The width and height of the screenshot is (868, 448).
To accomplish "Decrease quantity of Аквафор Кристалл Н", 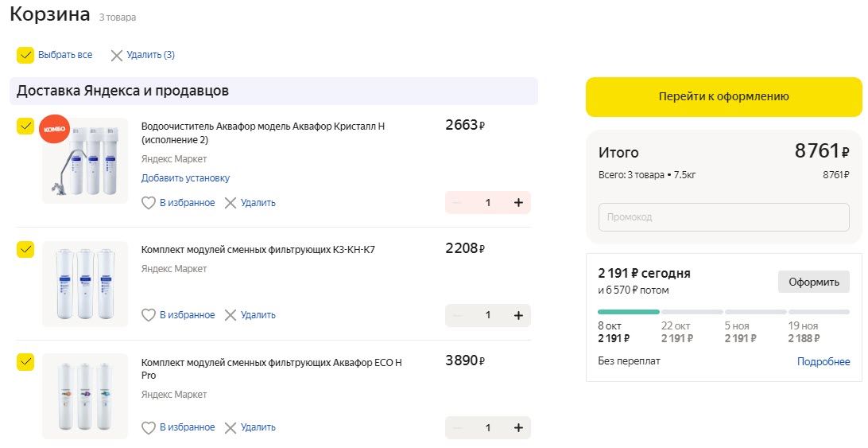I will 457,203.
